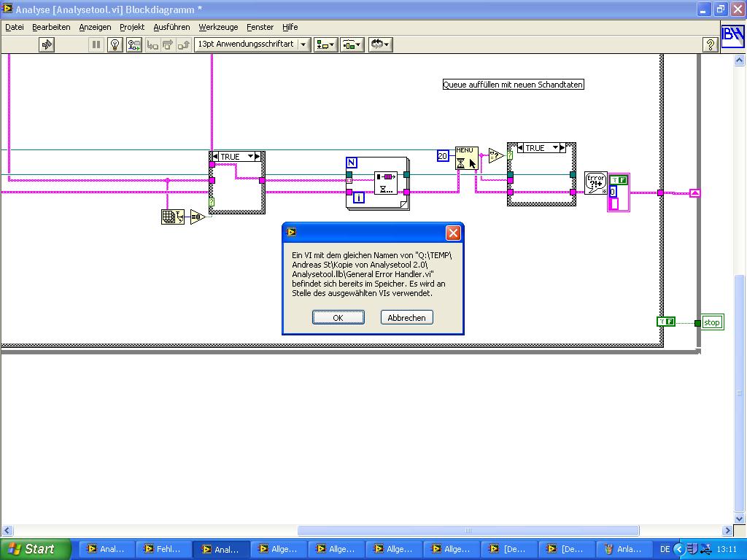Open the Fenster menu

click(260, 27)
